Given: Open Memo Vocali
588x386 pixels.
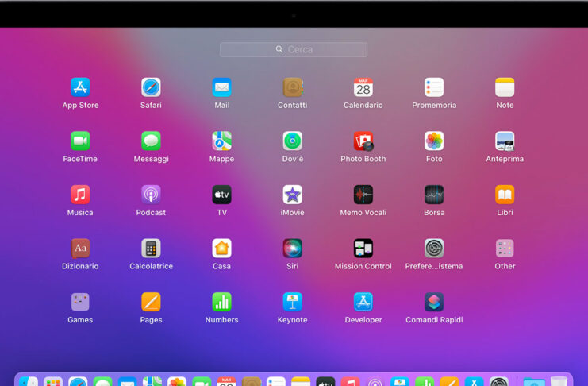Looking at the screenshot, I should [x=363, y=195].
